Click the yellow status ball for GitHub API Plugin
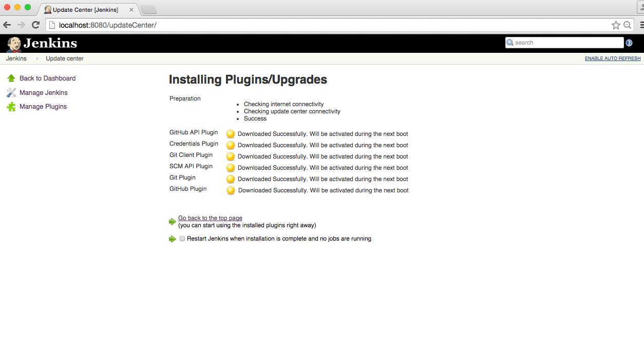Viewport: 644px width, 355px height. coord(231,134)
